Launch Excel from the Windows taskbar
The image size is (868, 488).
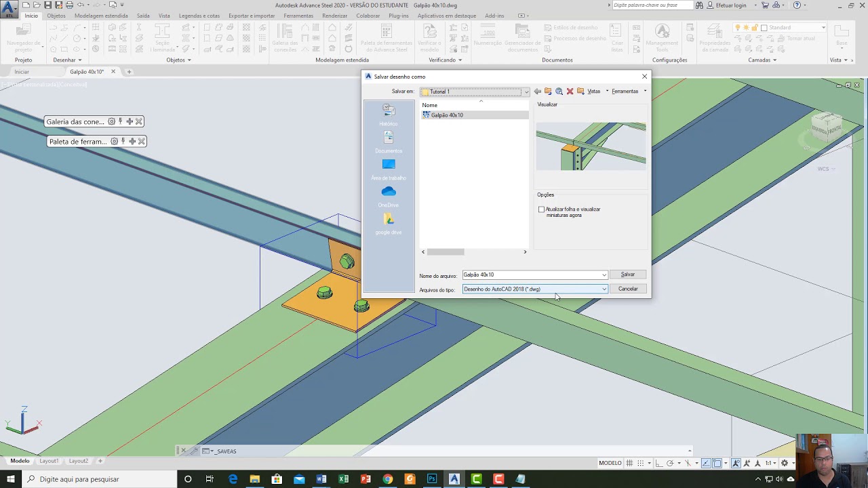coord(343,479)
